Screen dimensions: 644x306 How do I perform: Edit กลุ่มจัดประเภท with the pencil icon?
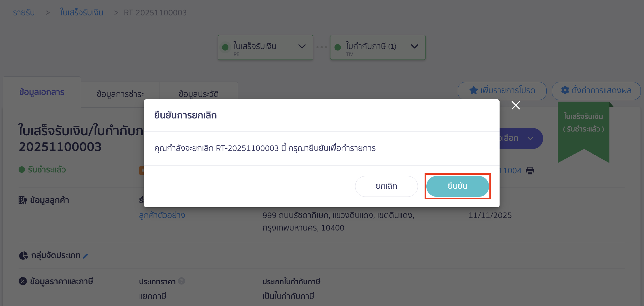click(86, 256)
